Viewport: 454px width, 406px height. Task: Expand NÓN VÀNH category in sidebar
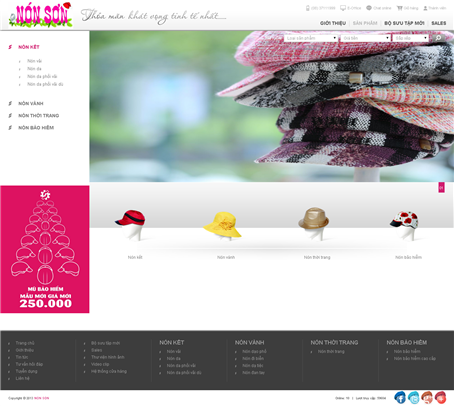(x=31, y=103)
